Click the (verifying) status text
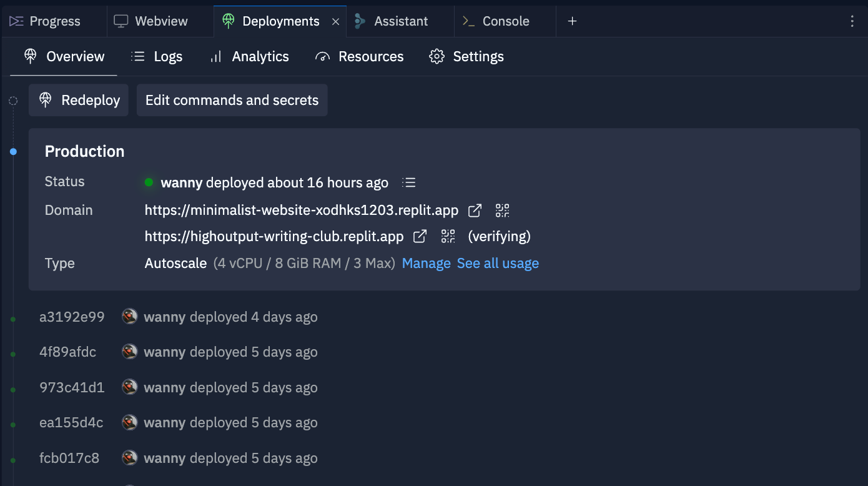Screen dimensions: 868x486 500,237
